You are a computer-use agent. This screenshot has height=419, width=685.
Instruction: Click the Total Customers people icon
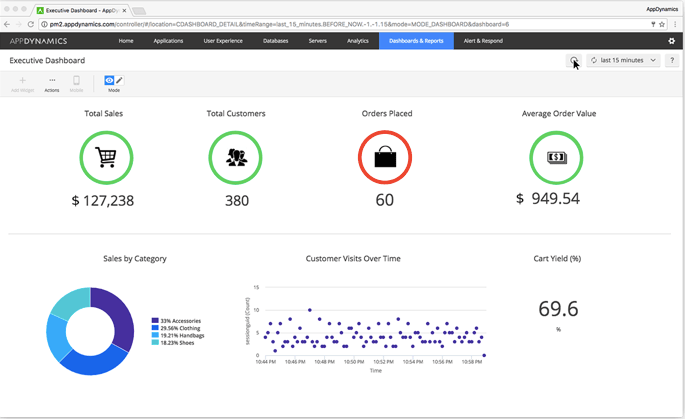236,157
